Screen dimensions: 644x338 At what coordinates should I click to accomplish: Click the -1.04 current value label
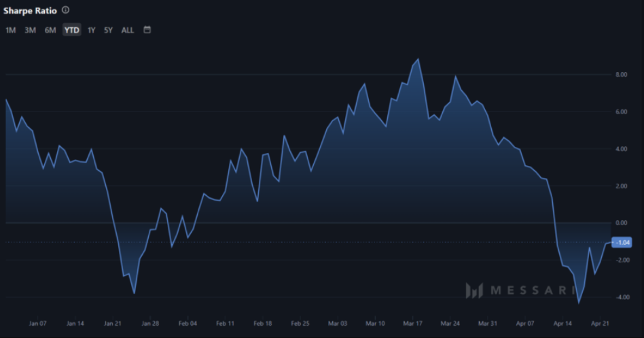pyautogui.click(x=622, y=243)
